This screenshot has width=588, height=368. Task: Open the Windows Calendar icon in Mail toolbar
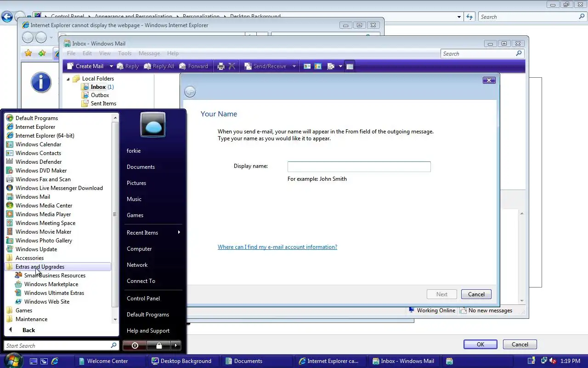tap(318, 66)
